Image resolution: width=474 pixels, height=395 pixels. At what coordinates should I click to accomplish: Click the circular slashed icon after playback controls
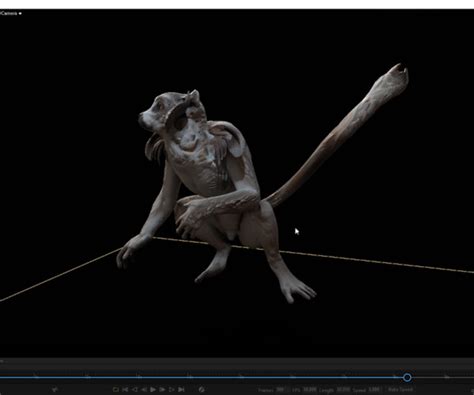(x=201, y=389)
